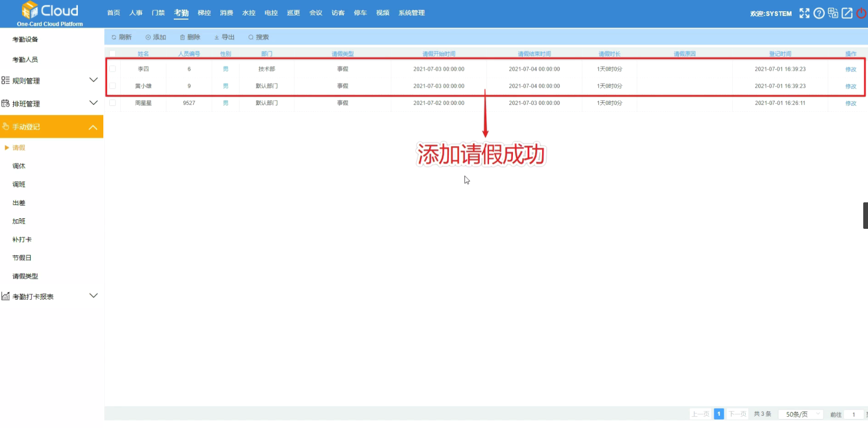Click the fullscreen toggle icon

[x=804, y=13]
